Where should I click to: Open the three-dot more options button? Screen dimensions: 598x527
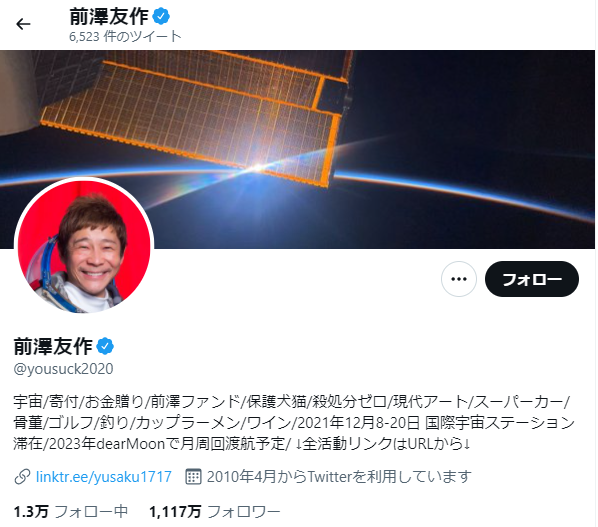pyautogui.click(x=459, y=279)
